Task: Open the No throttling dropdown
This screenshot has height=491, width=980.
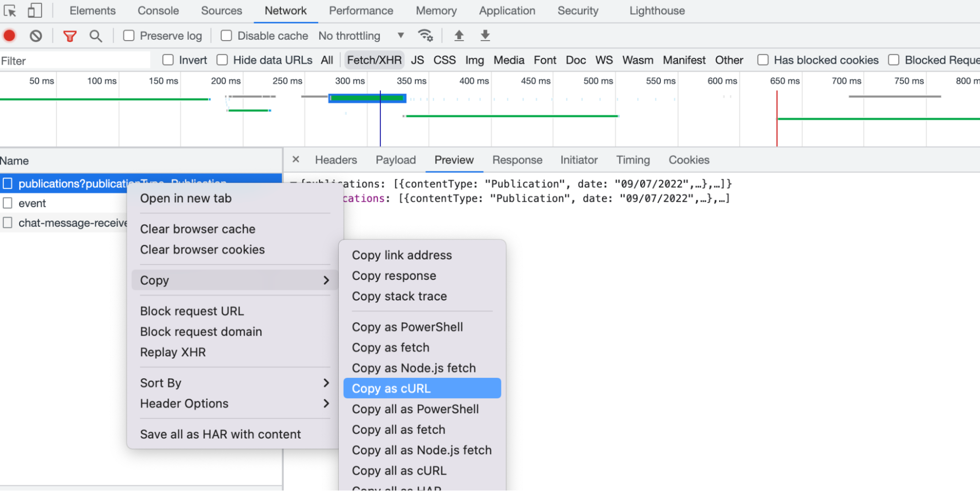Action: [x=360, y=35]
